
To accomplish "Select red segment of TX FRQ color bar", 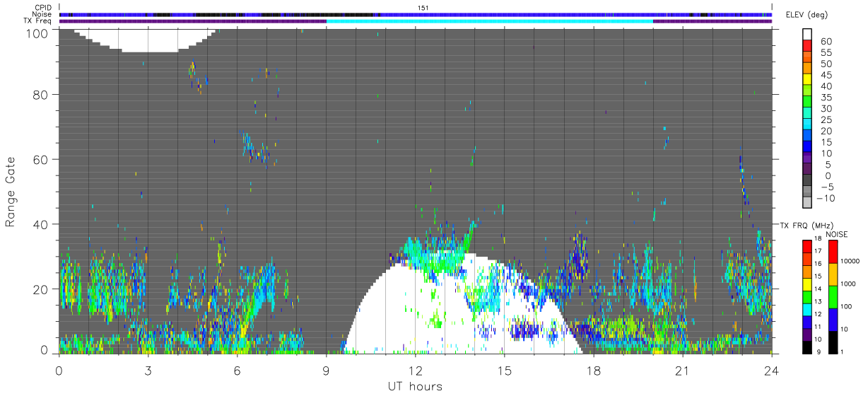I will tap(807, 246).
